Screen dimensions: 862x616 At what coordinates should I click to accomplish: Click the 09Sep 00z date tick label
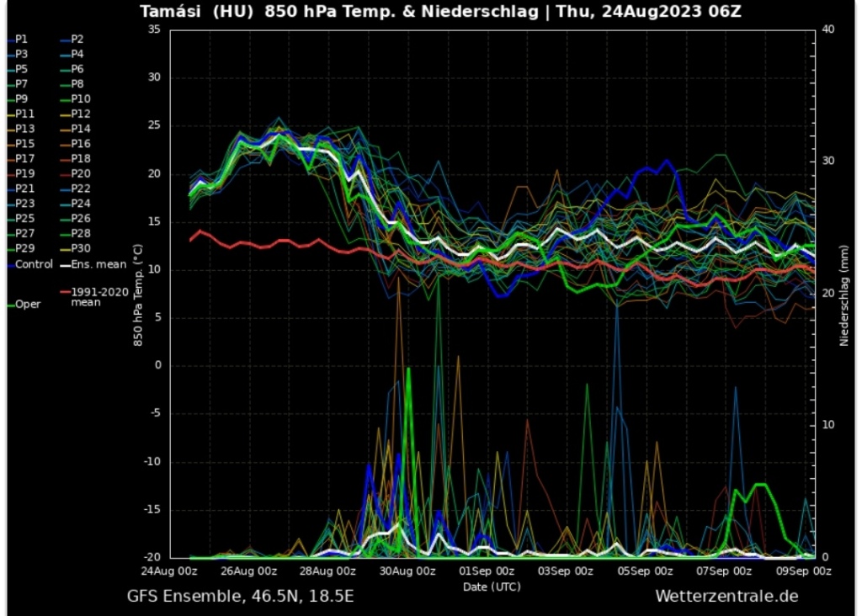tap(803, 571)
